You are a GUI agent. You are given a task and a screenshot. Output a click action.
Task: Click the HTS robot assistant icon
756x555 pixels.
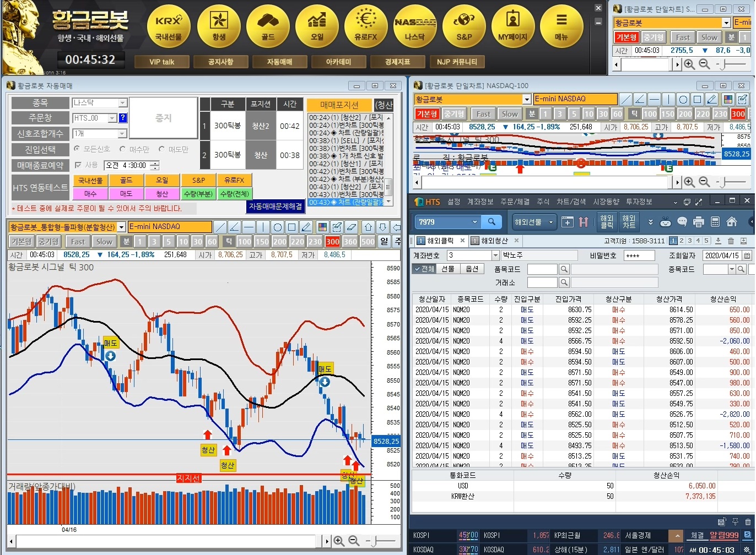666,222
